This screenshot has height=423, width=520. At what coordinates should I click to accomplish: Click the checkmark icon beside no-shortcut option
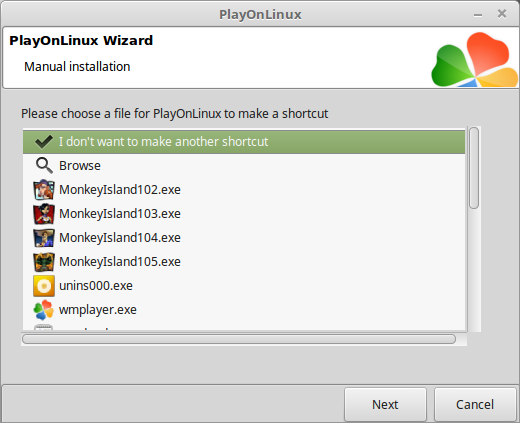44,142
